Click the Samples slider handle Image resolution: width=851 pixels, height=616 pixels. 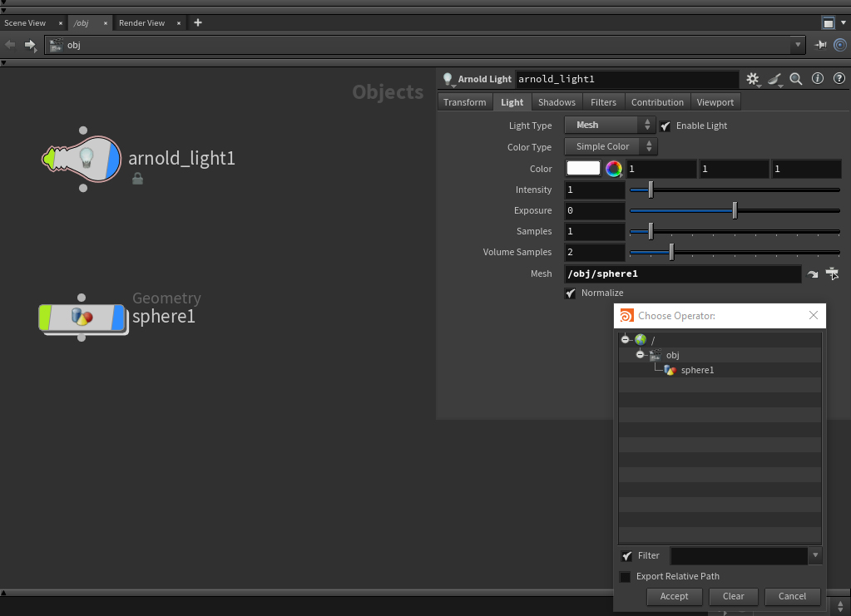click(x=651, y=232)
